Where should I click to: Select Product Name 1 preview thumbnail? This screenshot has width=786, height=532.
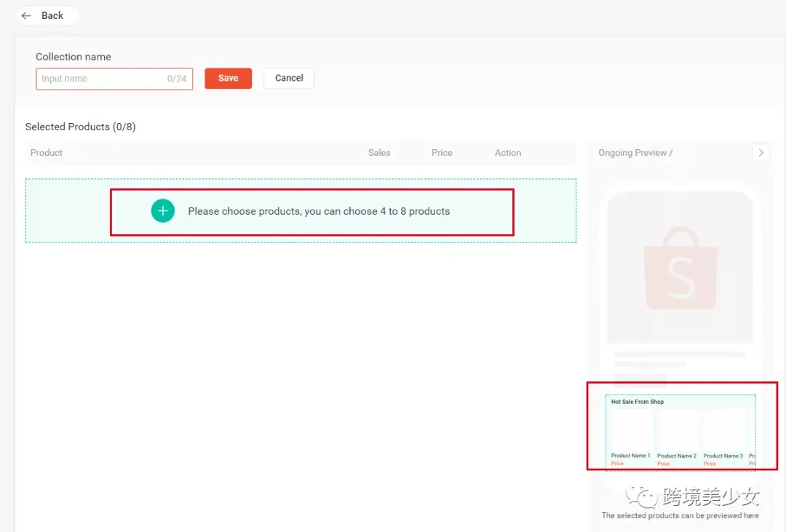tap(630, 430)
